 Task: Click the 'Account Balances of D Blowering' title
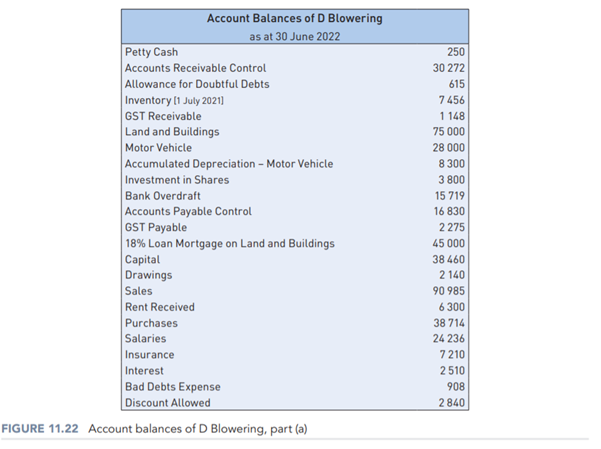pyautogui.click(x=294, y=19)
